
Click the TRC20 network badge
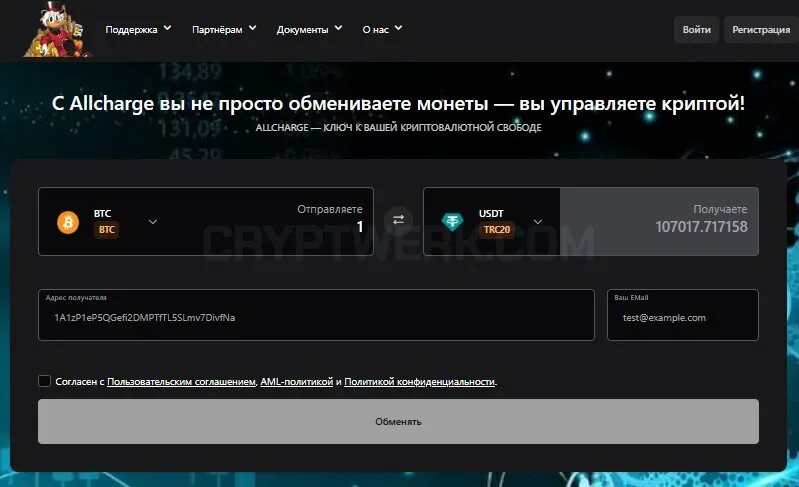coord(497,230)
